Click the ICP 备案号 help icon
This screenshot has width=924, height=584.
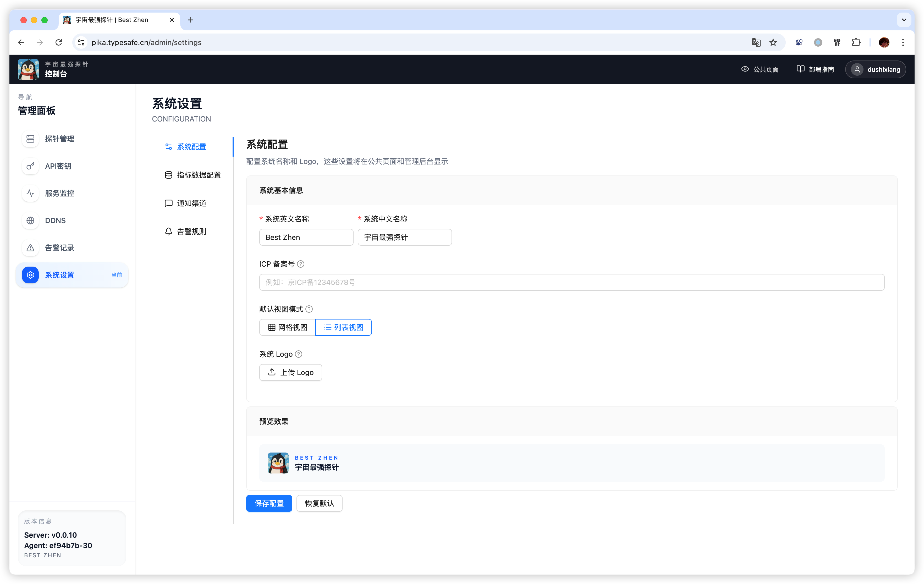point(301,264)
